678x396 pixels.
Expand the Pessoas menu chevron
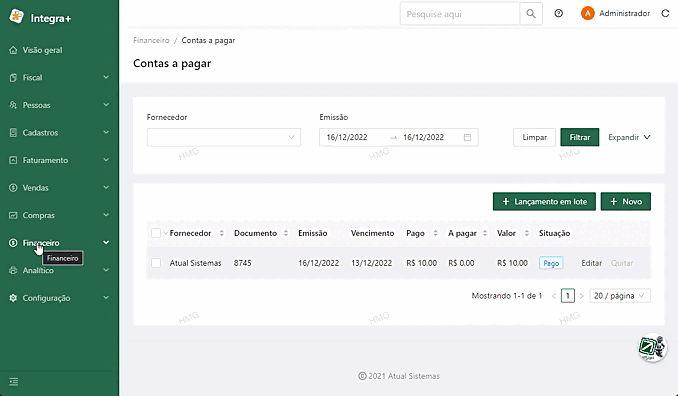click(x=106, y=105)
